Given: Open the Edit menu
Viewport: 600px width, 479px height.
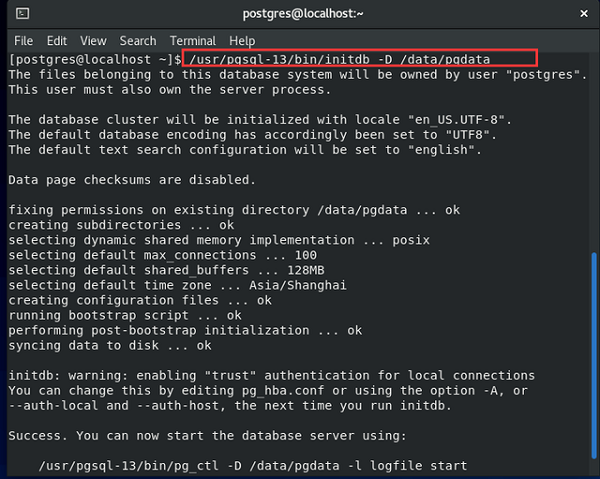Looking at the screenshot, I should pyautogui.click(x=57, y=41).
